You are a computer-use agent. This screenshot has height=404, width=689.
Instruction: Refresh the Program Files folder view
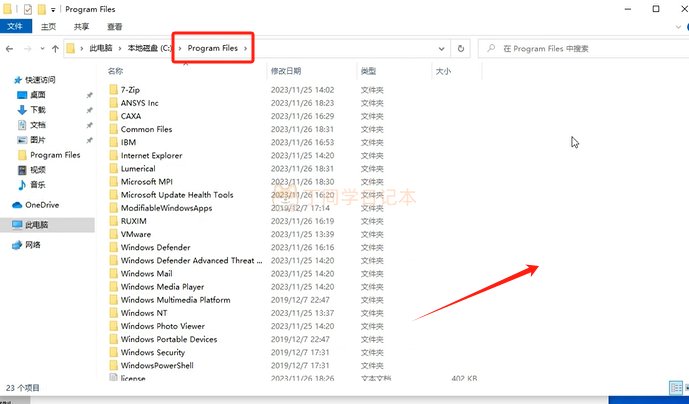pyautogui.click(x=460, y=48)
